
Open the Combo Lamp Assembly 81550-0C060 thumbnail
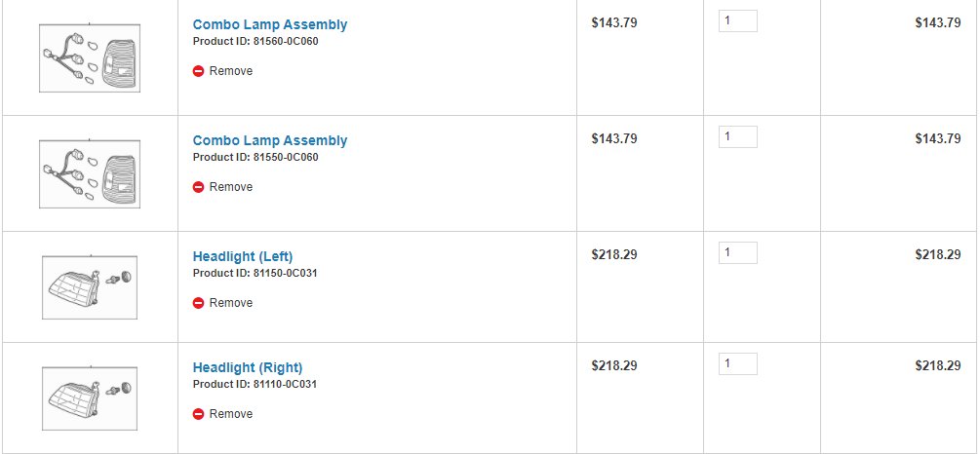point(90,173)
